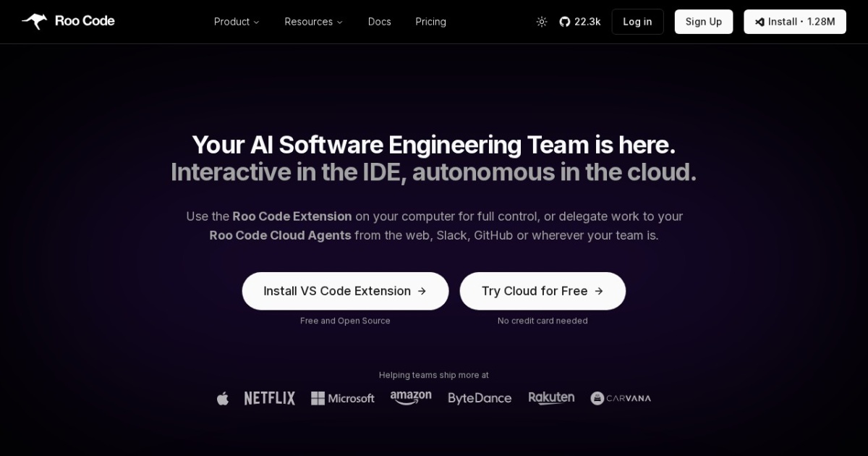Expand the Resources dropdown menu

click(x=313, y=22)
